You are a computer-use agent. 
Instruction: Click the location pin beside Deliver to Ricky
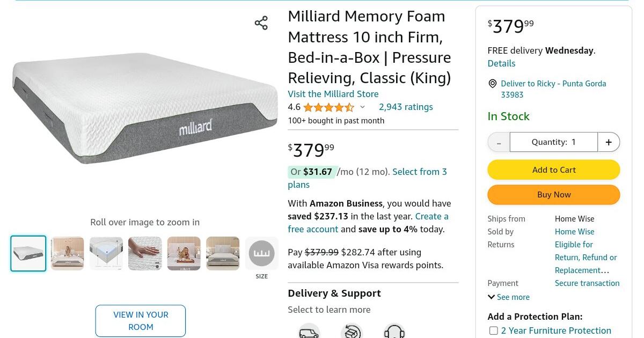[x=493, y=83]
